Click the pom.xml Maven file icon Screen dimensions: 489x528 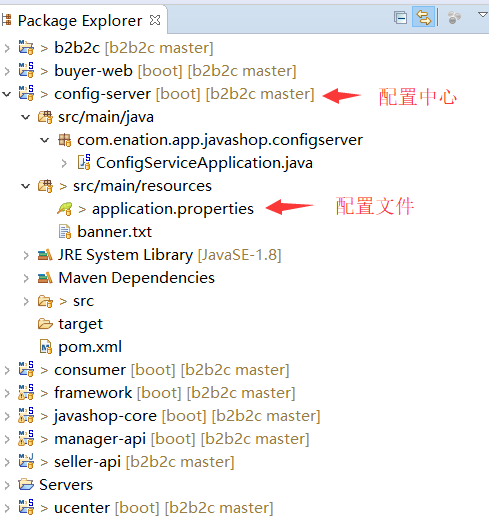click(46, 347)
